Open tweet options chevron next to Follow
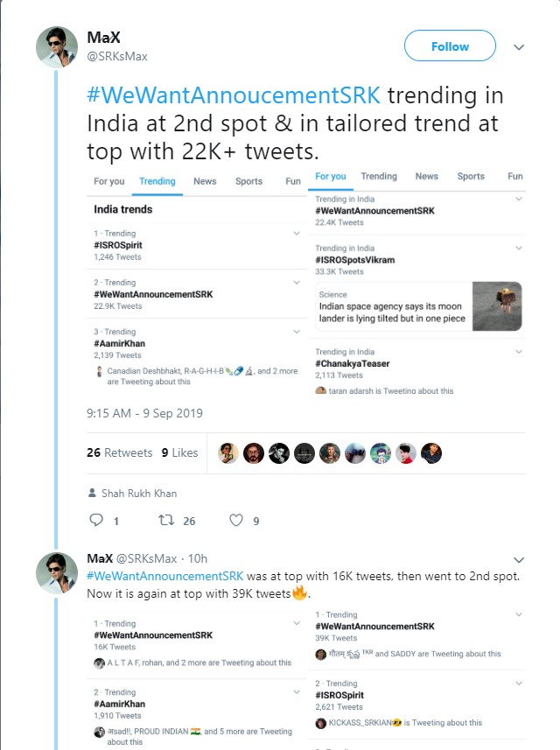This screenshot has width=560, height=750. tap(519, 46)
